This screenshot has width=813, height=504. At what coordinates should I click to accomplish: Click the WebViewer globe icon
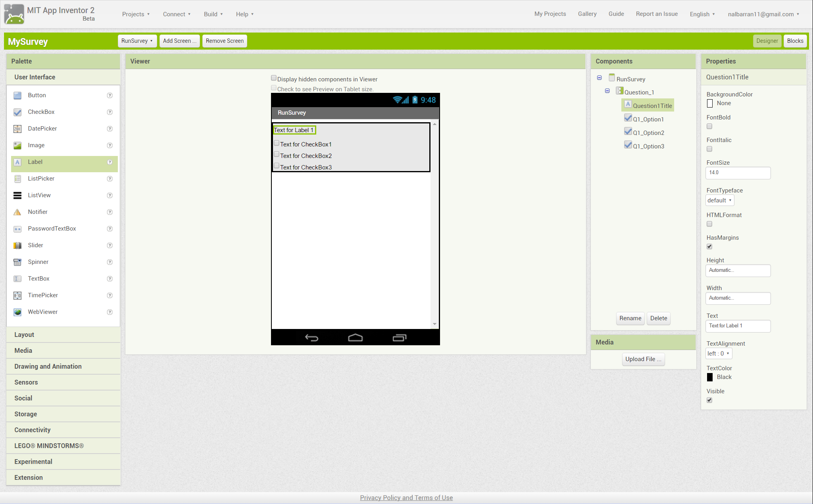(x=17, y=312)
